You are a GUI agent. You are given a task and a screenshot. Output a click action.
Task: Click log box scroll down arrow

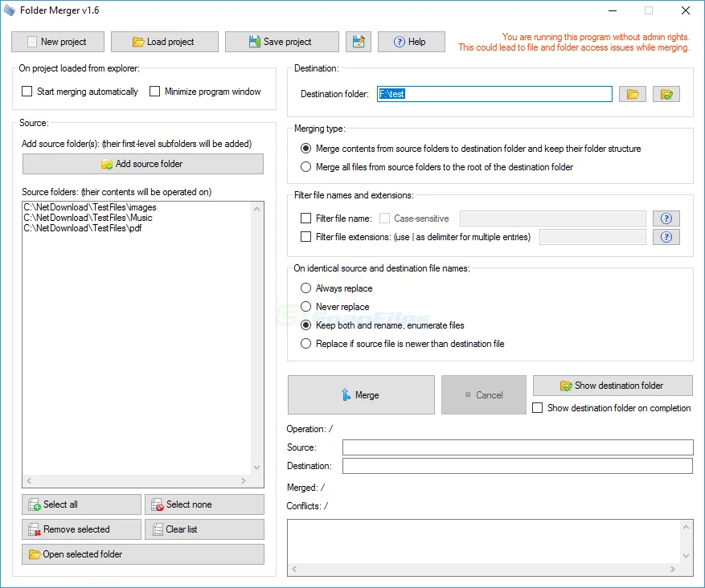[x=686, y=556]
